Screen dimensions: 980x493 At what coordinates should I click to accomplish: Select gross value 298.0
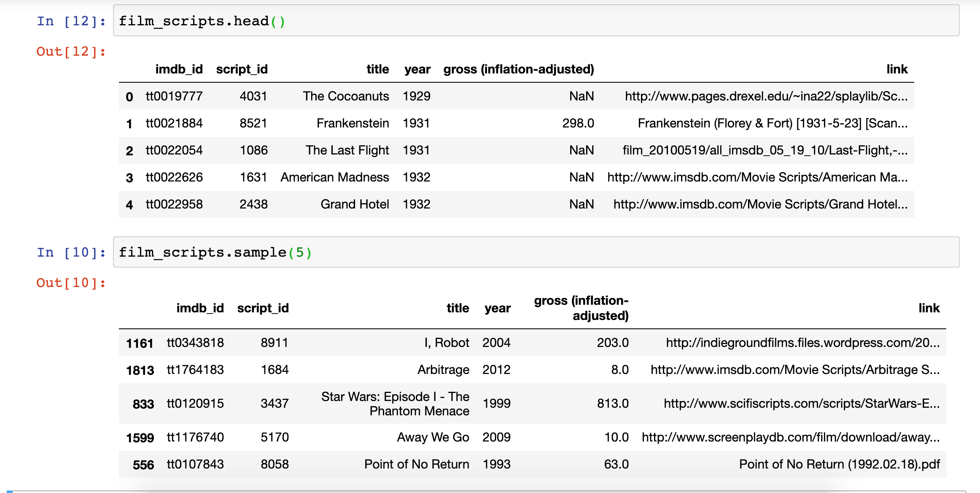tap(578, 123)
